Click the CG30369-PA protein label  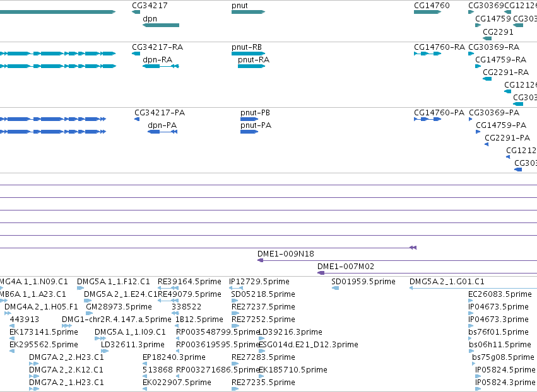(x=494, y=113)
